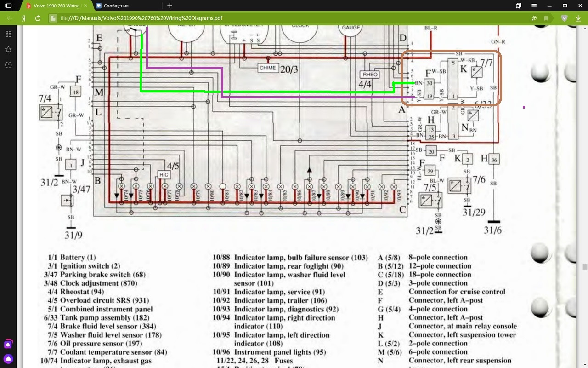The image size is (588, 368).
Task: Click the 20/3 chime label in diagram
Action: pos(289,69)
